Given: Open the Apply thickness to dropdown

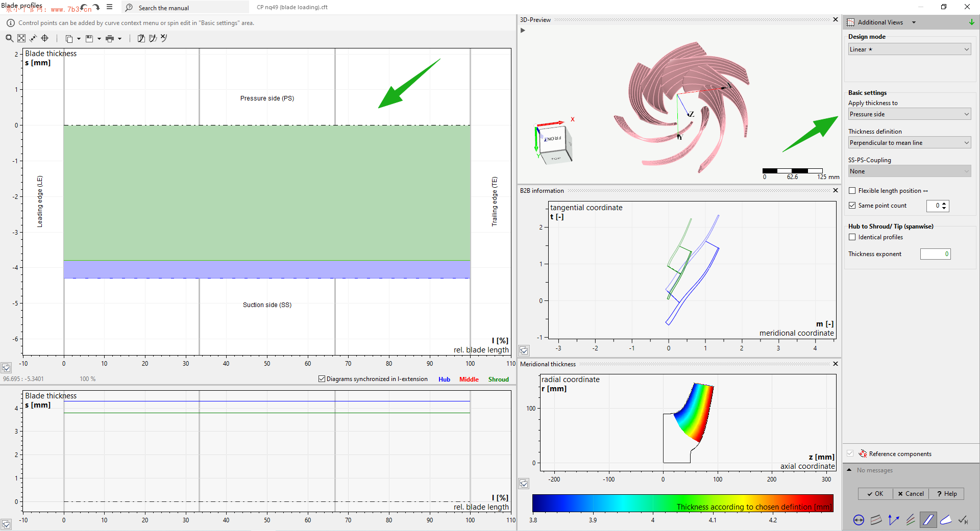Looking at the screenshot, I should 909,114.
